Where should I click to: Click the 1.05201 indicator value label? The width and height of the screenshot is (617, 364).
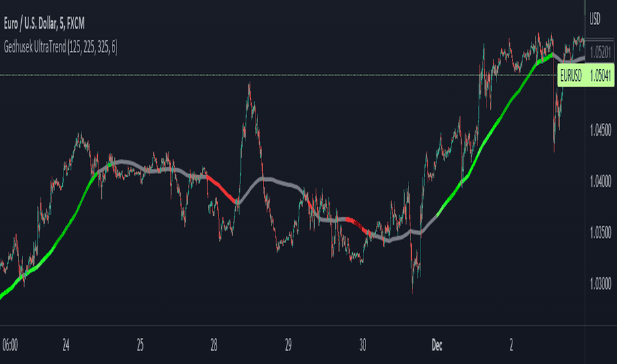(600, 52)
